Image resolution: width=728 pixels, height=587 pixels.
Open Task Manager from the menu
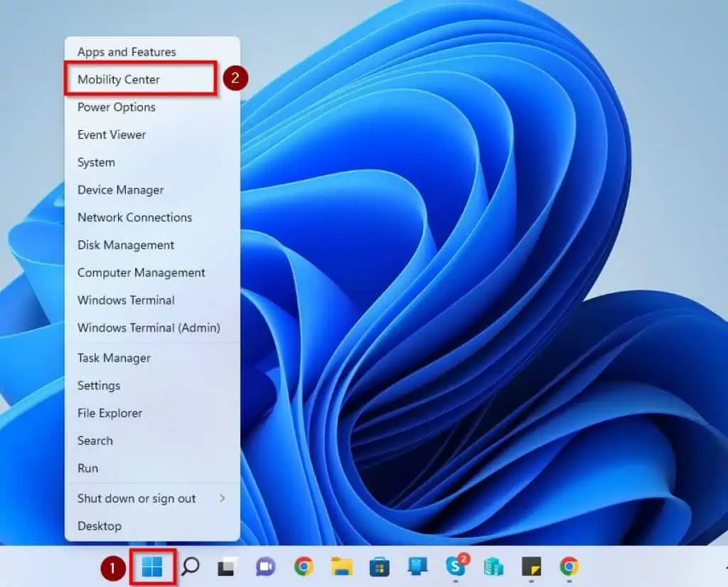114,358
